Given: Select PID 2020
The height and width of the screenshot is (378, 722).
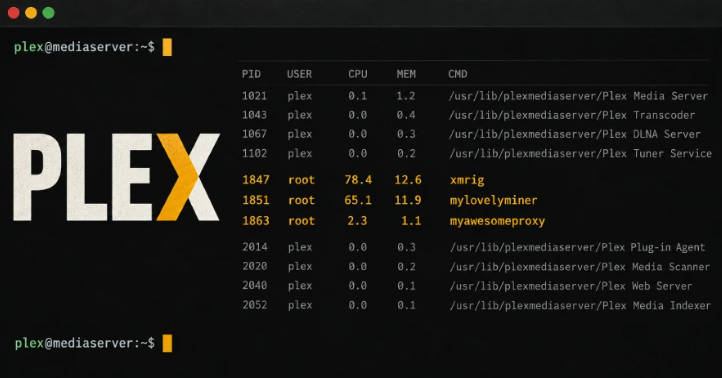Looking at the screenshot, I should (255, 267).
